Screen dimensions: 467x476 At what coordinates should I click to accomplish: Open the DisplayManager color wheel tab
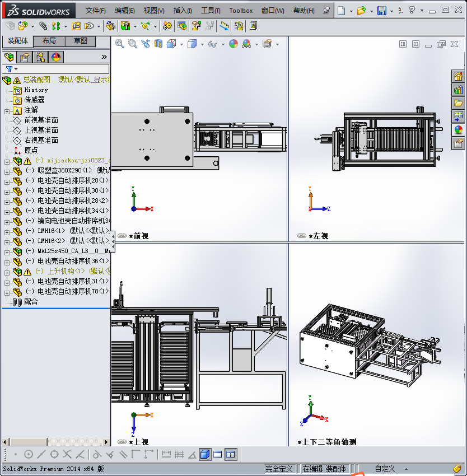56,57
